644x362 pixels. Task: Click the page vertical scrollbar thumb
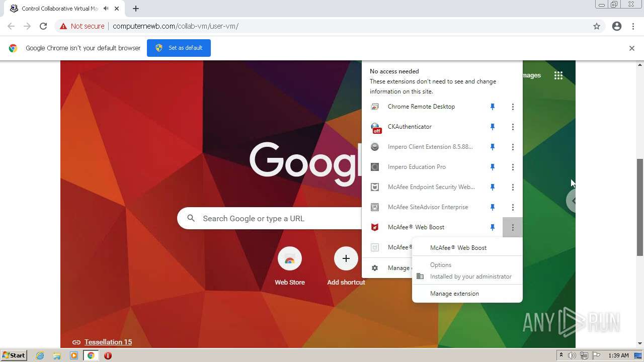coord(640,207)
